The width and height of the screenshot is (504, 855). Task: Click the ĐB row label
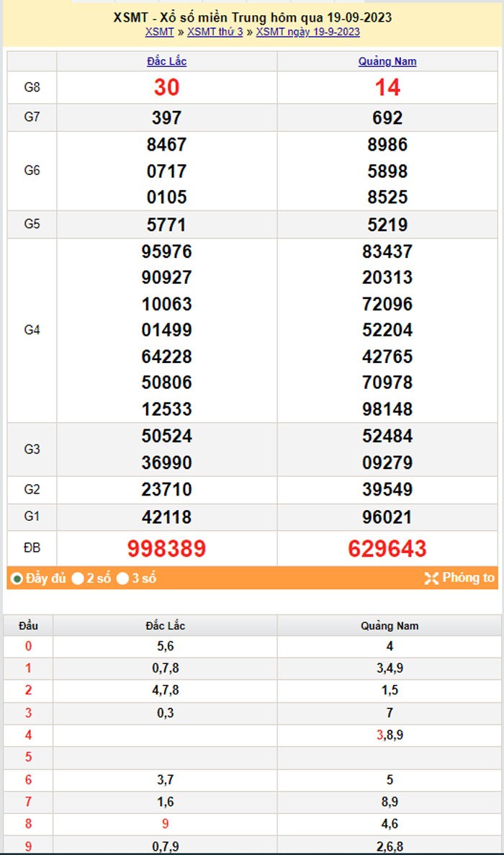[32, 548]
